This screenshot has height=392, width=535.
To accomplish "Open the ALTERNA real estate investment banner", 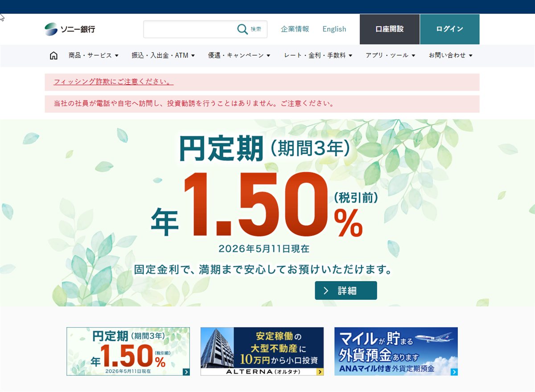I will [x=262, y=351].
